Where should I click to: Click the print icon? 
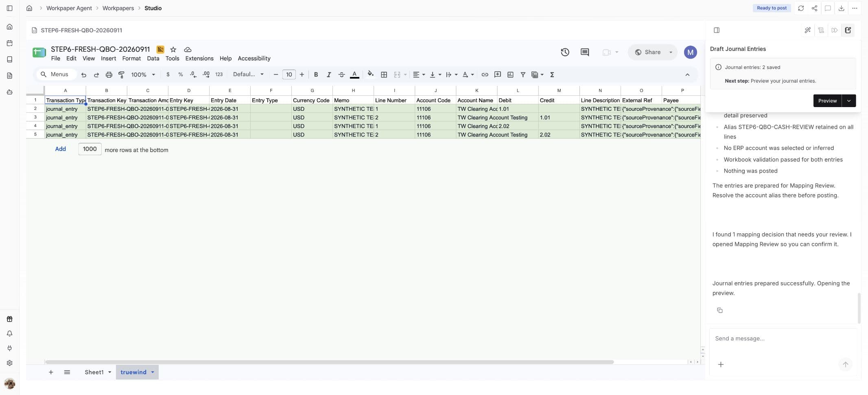coord(109,75)
